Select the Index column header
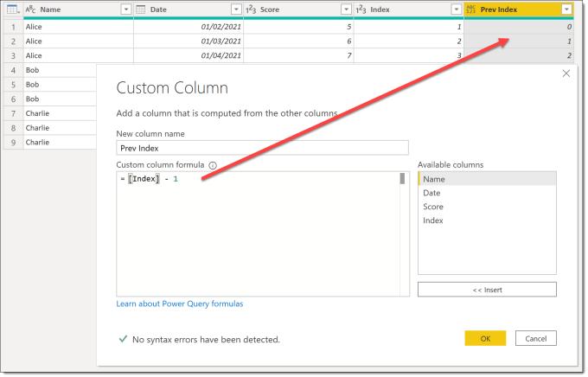This screenshot has height=377, width=588. point(409,10)
